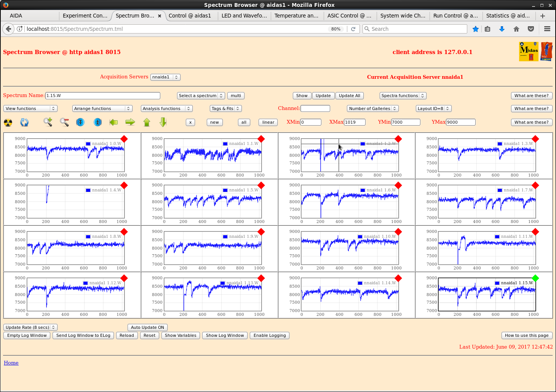Close the Spectrum Browser tab
This screenshot has width=556, height=392.
point(160,16)
